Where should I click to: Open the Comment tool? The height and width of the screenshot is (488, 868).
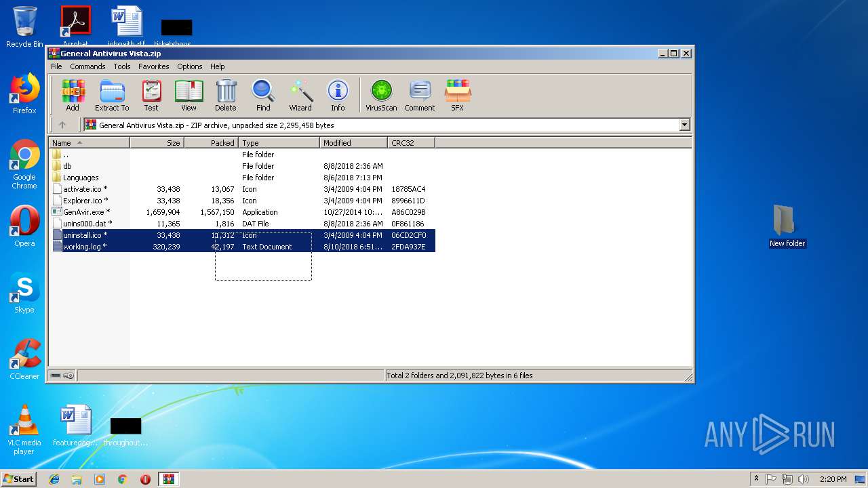pos(420,95)
